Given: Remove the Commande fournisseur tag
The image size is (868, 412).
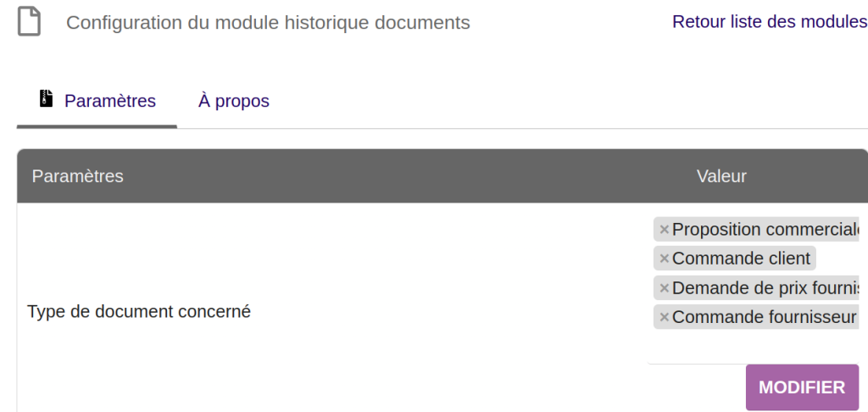Looking at the screenshot, I should pos(664,317).
